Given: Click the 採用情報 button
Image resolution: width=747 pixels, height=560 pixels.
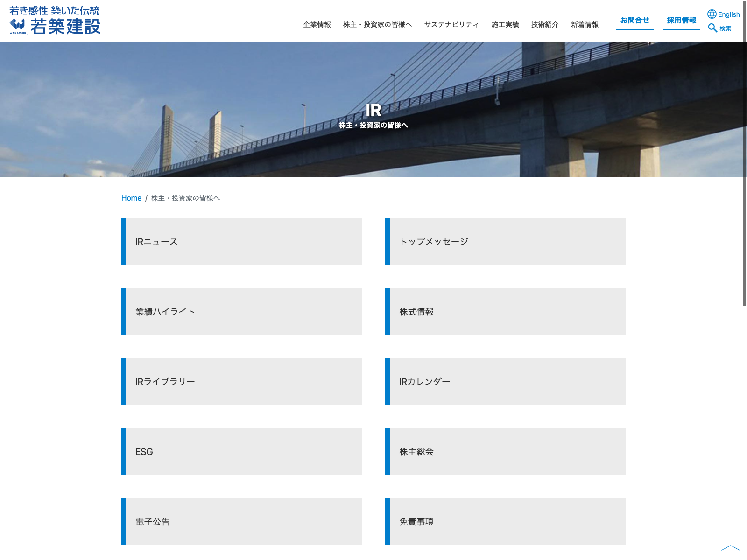Looking at the screenshot, I should [681, 21].
